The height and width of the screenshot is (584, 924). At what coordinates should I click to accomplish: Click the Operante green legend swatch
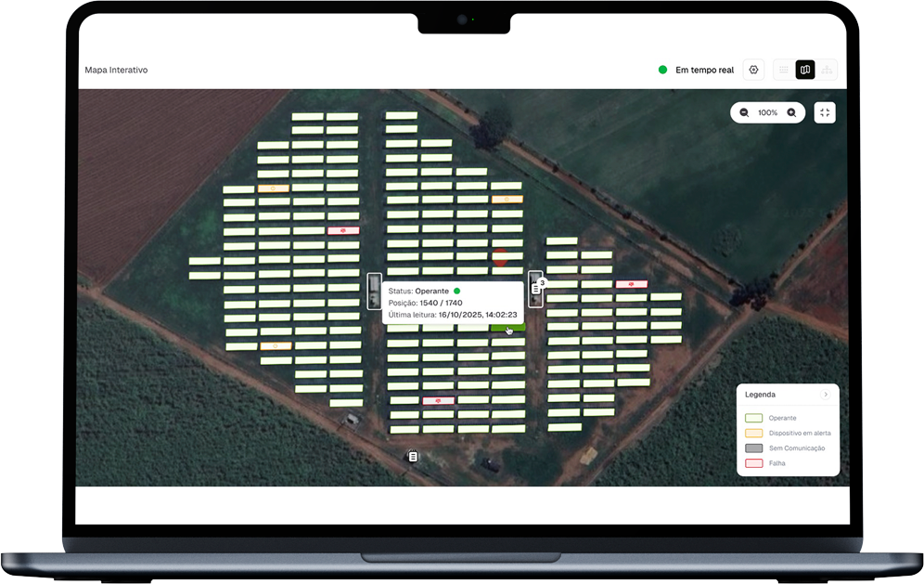[753, 418]
